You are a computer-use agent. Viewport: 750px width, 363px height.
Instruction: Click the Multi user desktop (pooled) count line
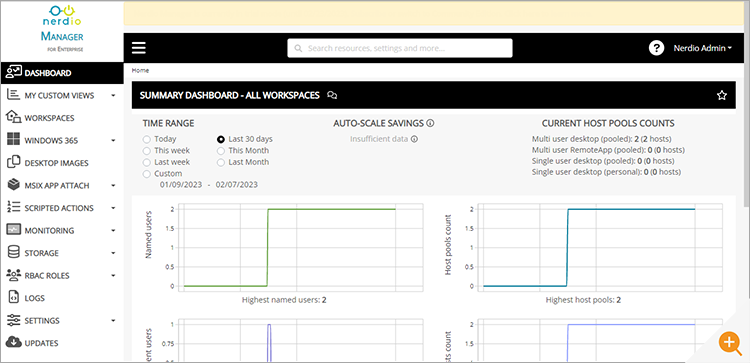[x=602, y=139]
